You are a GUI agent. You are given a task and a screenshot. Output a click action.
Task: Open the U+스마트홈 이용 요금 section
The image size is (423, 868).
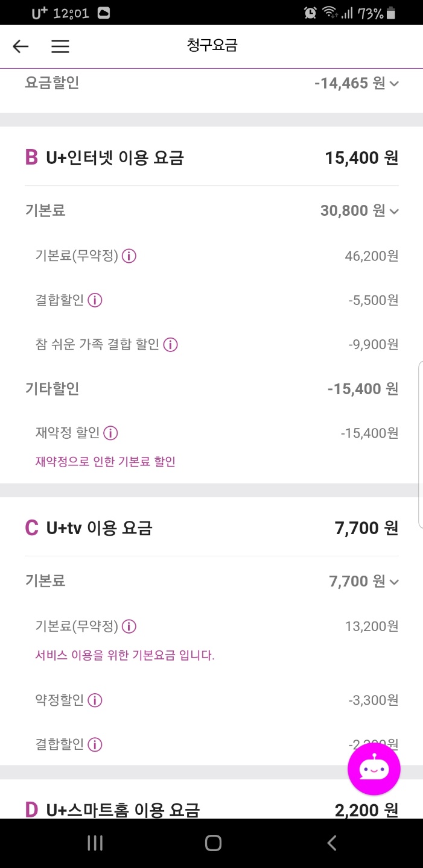pyautogui.click(x=122, y=810)
